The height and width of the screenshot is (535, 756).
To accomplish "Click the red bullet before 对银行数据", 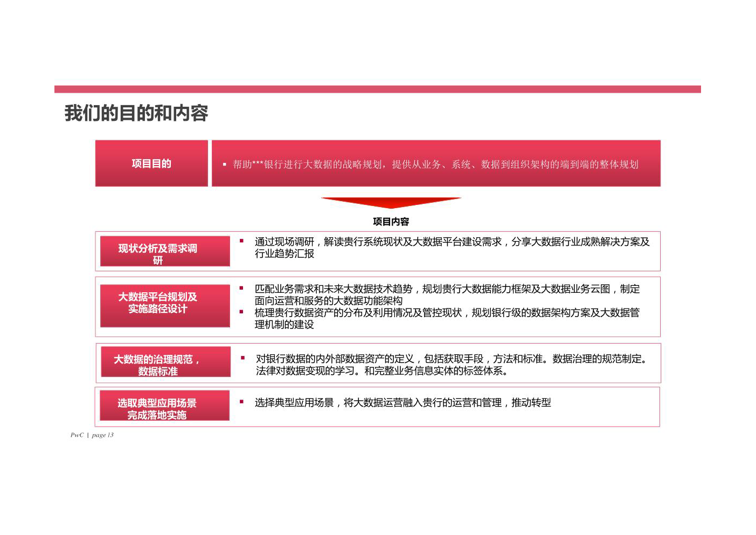I will click(x=242, y=358).
